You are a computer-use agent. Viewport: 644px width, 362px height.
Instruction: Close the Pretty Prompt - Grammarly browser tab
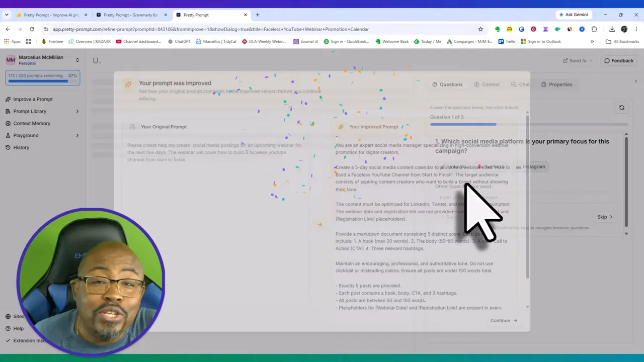[166, 15]
